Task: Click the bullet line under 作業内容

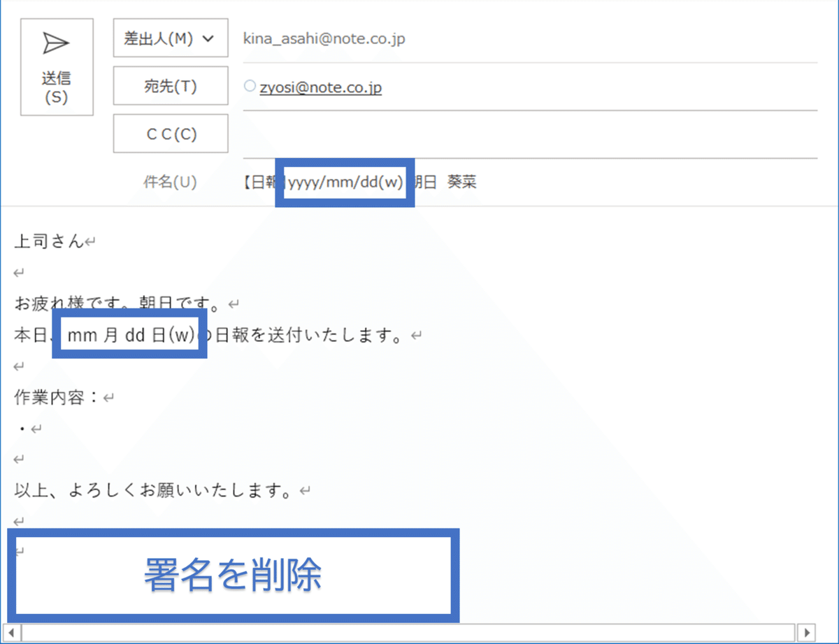Action: tap(22, 428)
